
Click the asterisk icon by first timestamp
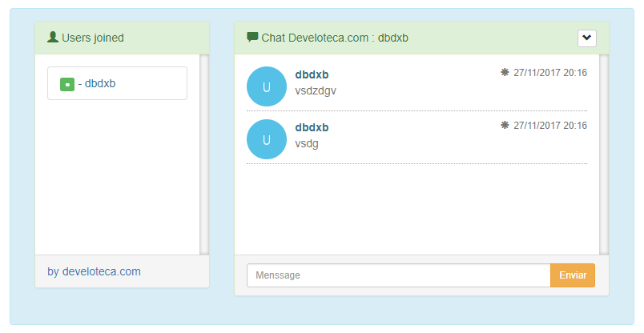[505, 72]
